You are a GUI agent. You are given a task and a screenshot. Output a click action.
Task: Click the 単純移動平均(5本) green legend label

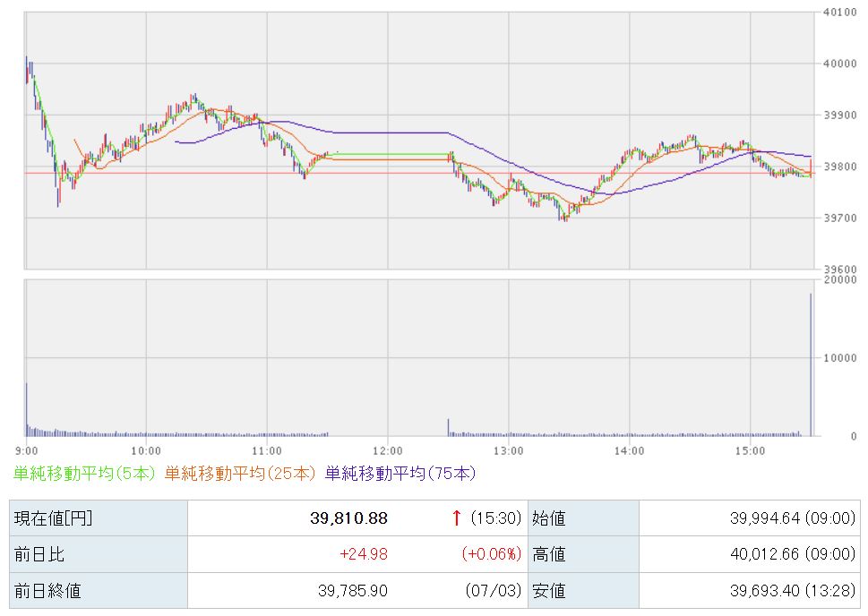[85, 474]
